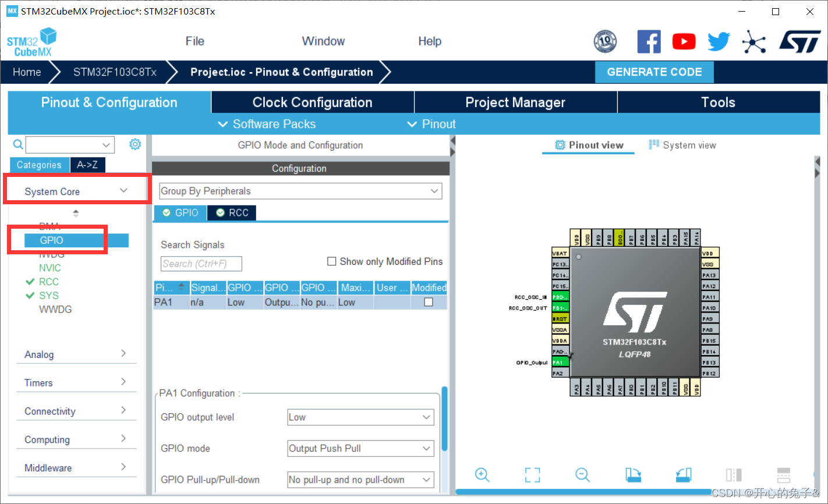Open the Facebook icon link
The height and width of the screenshot is (504, 828).
tap(649, 41)
